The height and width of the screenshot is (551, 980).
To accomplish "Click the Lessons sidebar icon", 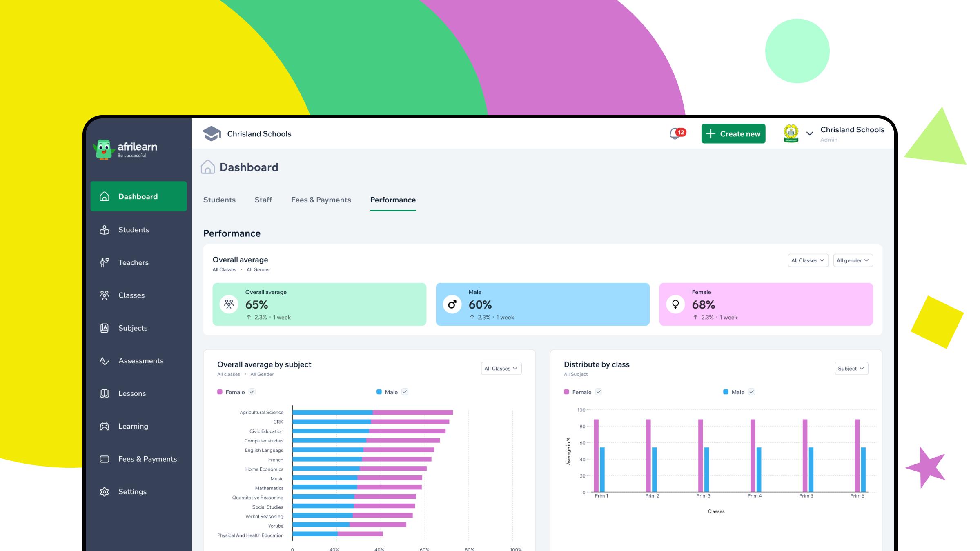I will click(105, 393).
